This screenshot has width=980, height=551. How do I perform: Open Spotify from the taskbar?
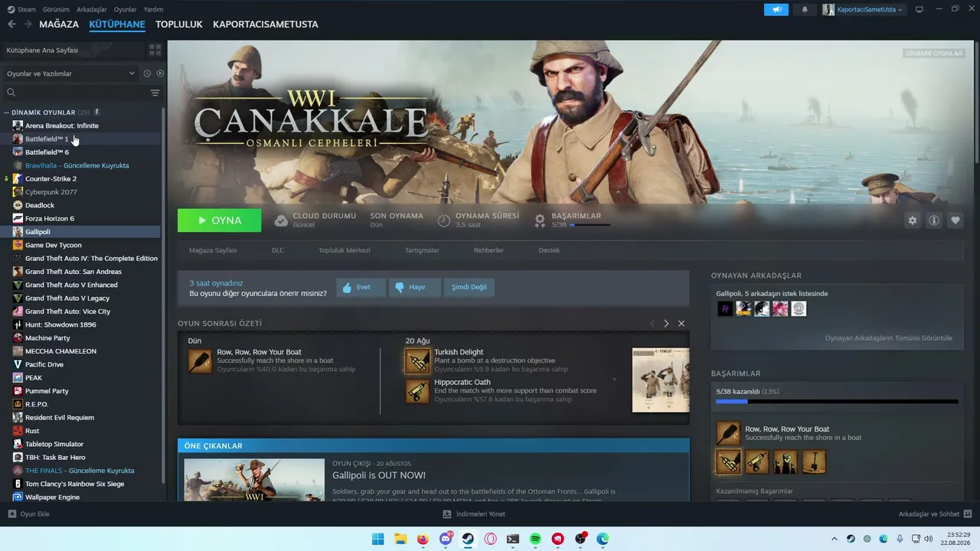click(x=535, y=539)
